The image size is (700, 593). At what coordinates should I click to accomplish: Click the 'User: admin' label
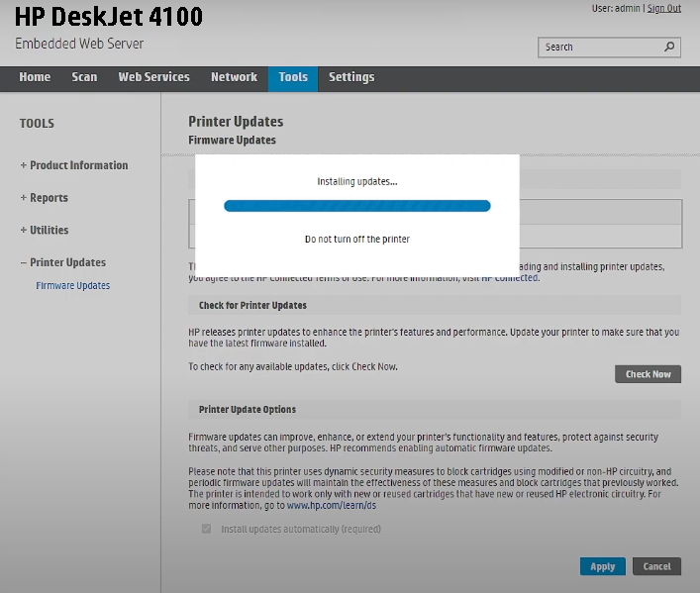616,8
